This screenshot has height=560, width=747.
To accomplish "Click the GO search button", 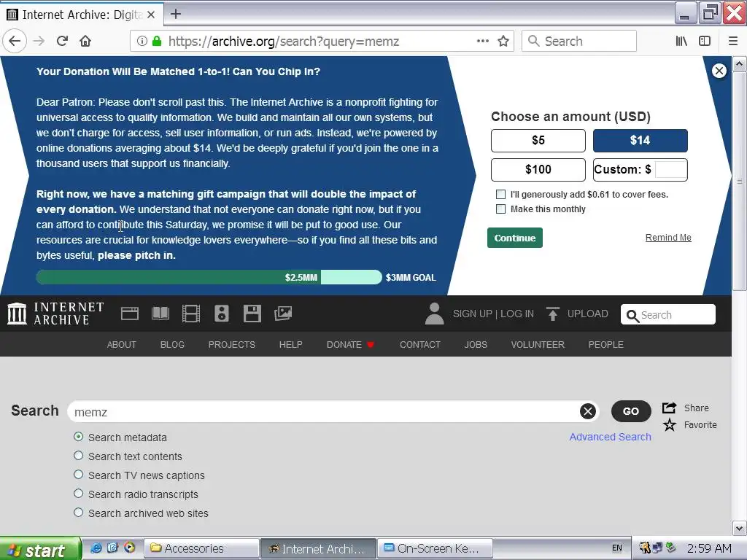I will [x=631, y=411].
